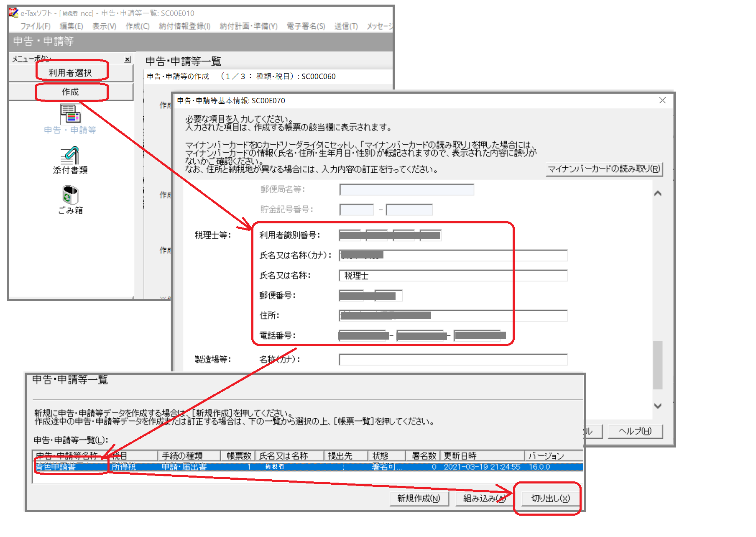Click the dialog scrollbar down arrow
The height and width of the screenshot is (537, 756).
pos(658,406)
